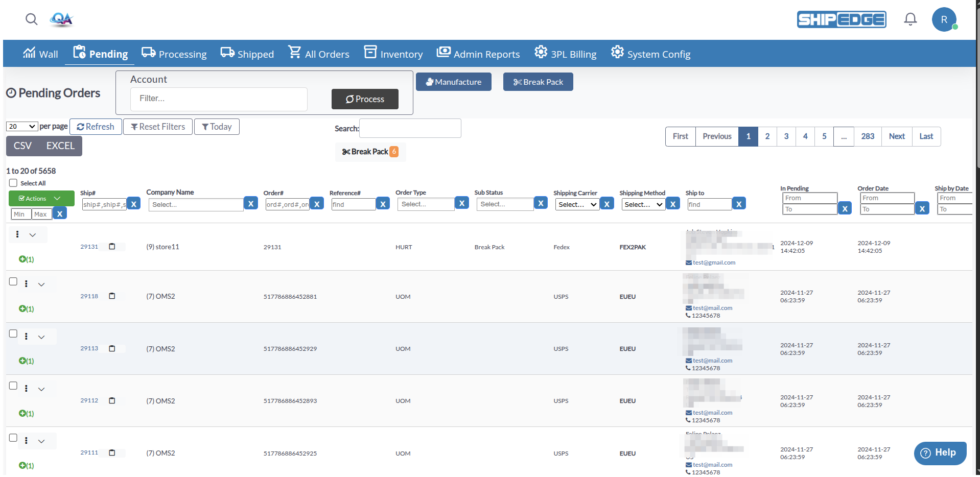Open the Shipping Carrier select dropdown
The image size is (980, 477).
click(576, 204)
